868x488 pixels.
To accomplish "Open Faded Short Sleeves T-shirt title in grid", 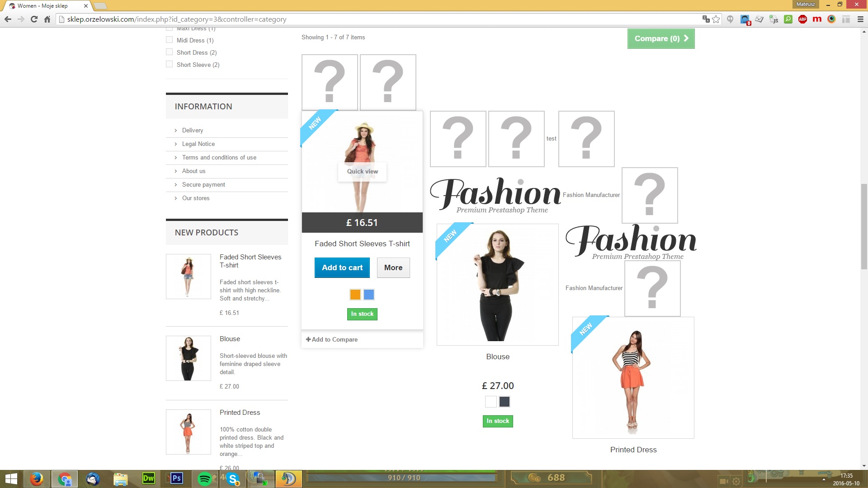I will [362, 244].
